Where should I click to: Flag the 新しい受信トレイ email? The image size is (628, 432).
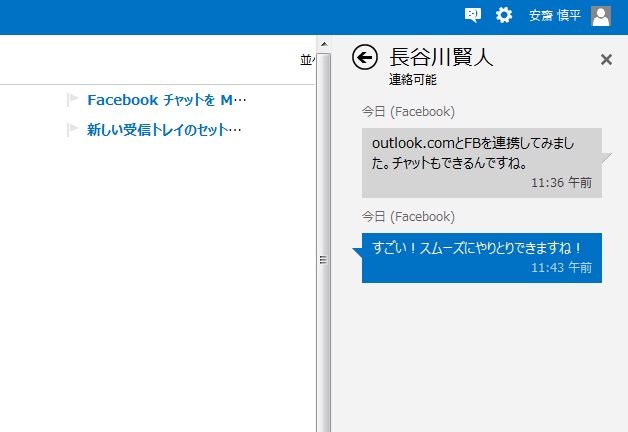[72, 129]
